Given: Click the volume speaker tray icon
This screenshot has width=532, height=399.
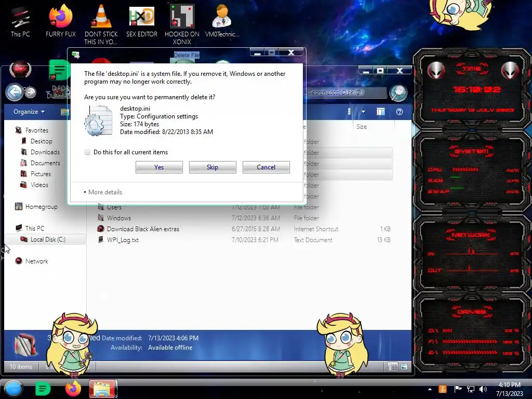Looking at the screenshot, I should pos(483,389).
